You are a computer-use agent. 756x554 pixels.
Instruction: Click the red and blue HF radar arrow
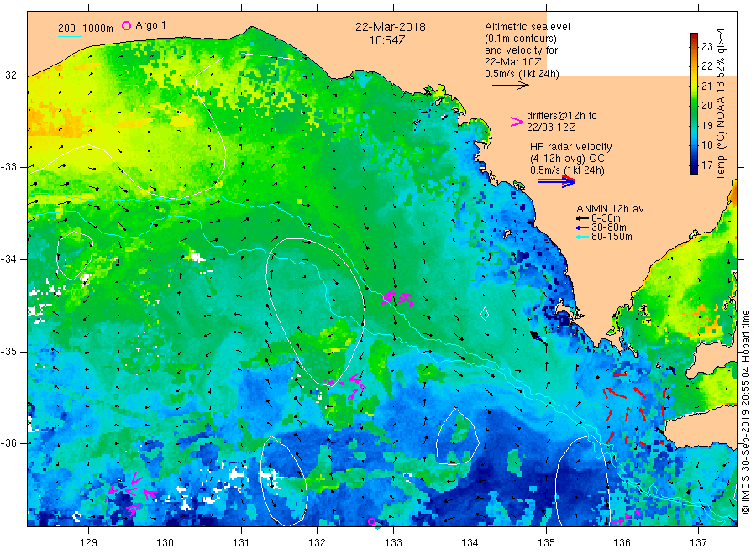[556, 181]
